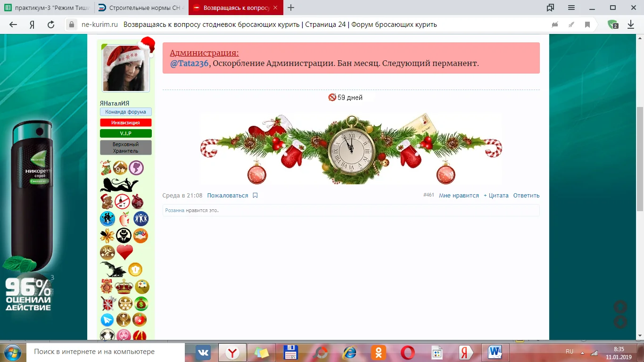Select the Возвращаясь к вопросу tab
644x362 pixels.
click(236, 8)
